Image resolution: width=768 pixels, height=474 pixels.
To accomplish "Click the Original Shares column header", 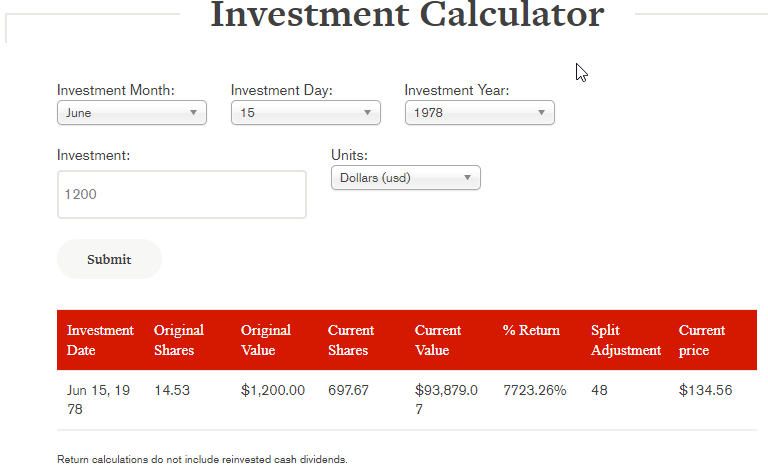I will tap(179, 340).
